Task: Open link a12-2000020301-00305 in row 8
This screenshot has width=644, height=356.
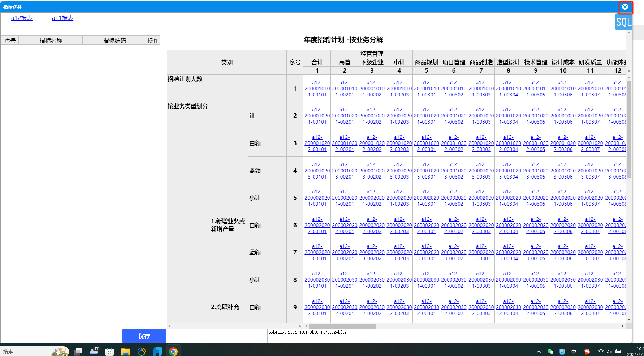Action: click(536, 280)
